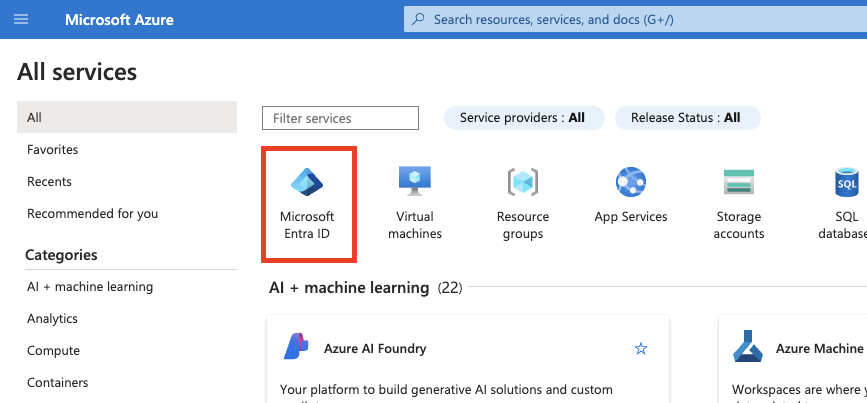Screen dimensions: 867x403
Task: Click the All services page title
Action: [x=77, y=72]
